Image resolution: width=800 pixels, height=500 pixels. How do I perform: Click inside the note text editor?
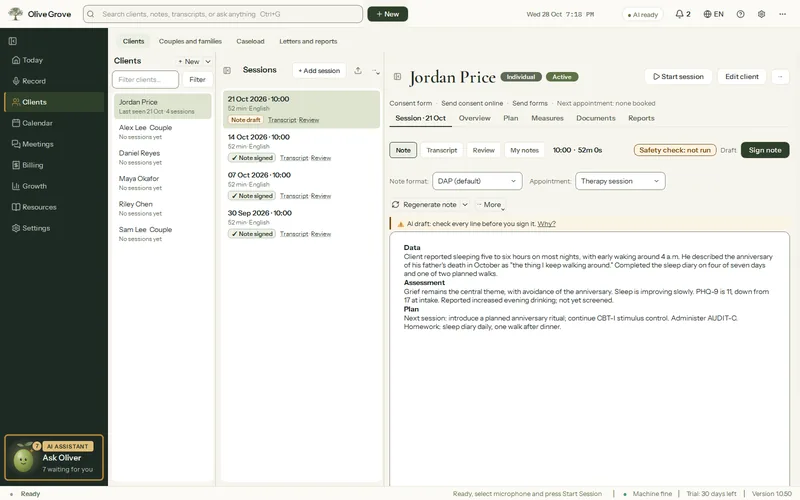coord(589,357)
